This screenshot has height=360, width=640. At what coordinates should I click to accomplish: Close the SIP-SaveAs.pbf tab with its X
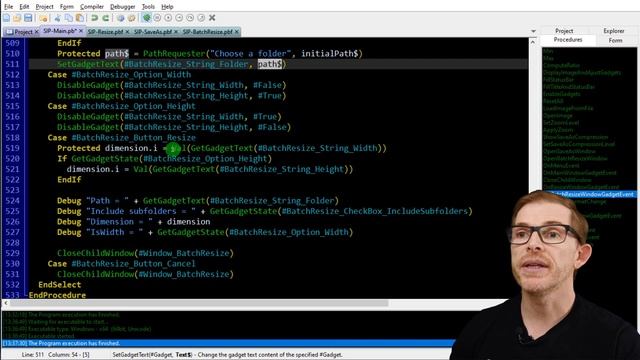pyautogui.click(x=176, y=31)
